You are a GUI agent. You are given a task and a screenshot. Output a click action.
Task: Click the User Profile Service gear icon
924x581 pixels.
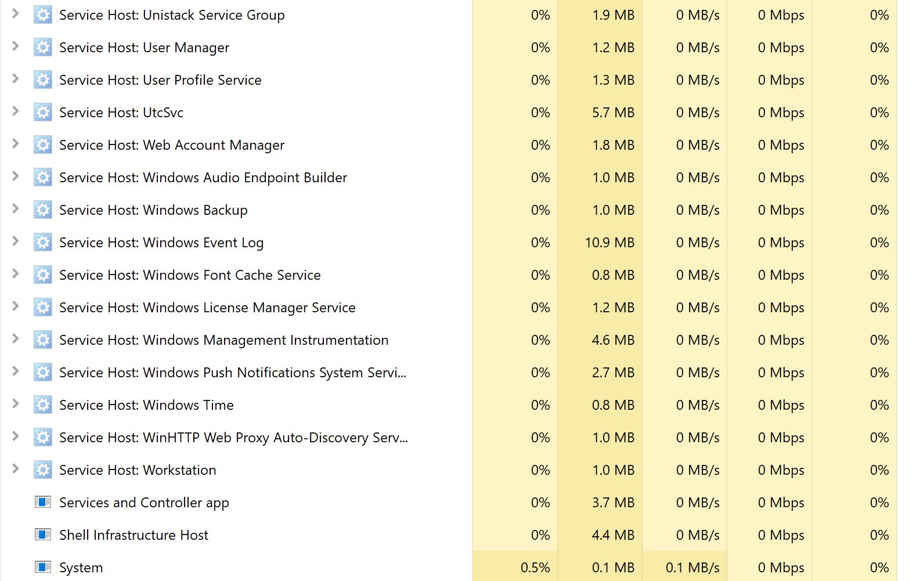click(x=42, y=80)
